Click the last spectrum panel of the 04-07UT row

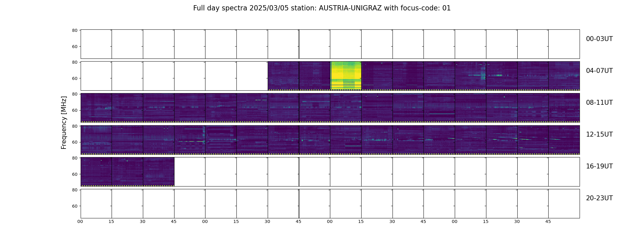(x=564, y=76)
